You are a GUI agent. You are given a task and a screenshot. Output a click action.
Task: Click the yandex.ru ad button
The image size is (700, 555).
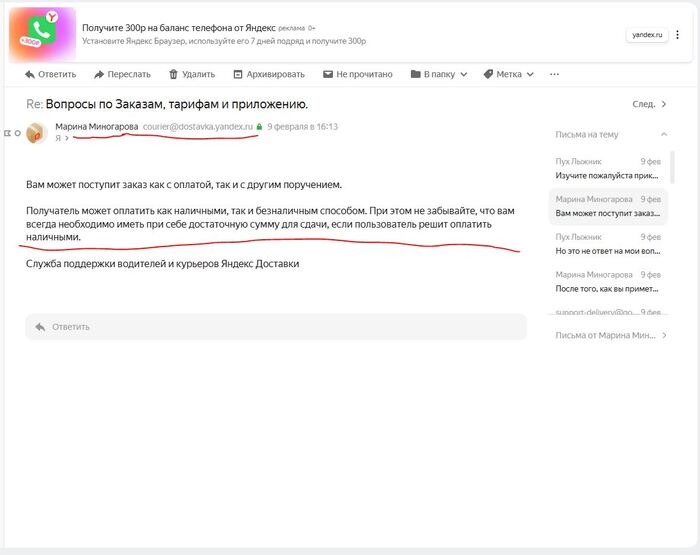647,35
